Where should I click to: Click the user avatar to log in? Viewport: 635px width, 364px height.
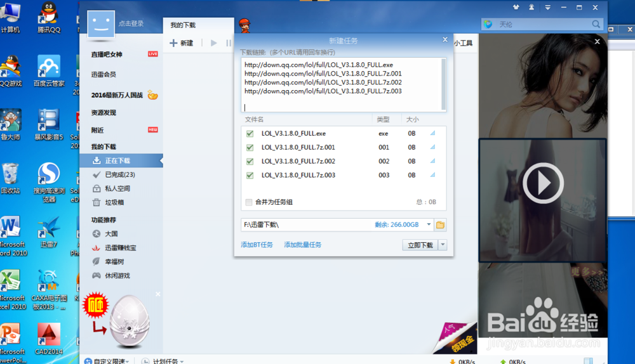point(101,24)
